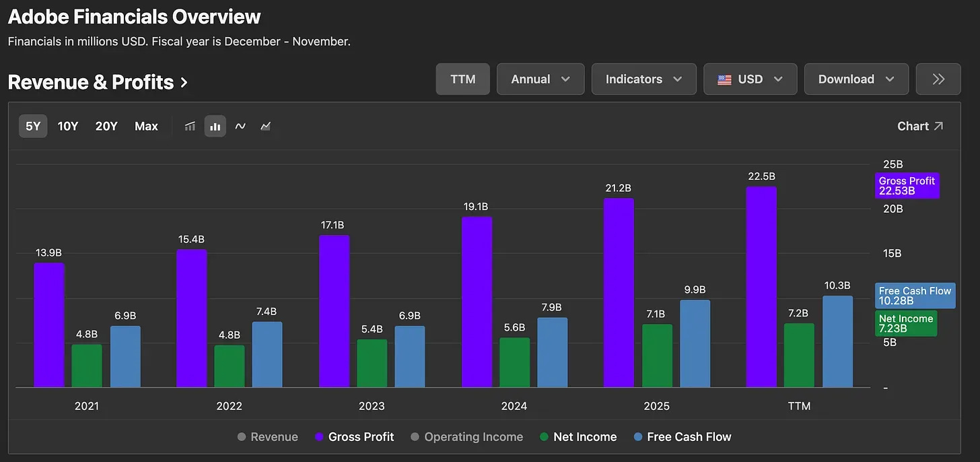Viewport: 980px width, 462px height.
Task: Click the double-arrow expand button
Action: 938,79
